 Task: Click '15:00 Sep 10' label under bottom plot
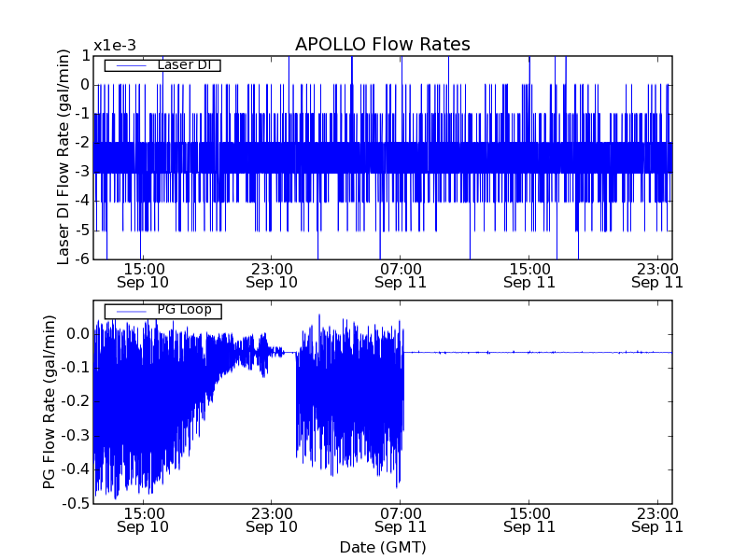coord(143,521)
